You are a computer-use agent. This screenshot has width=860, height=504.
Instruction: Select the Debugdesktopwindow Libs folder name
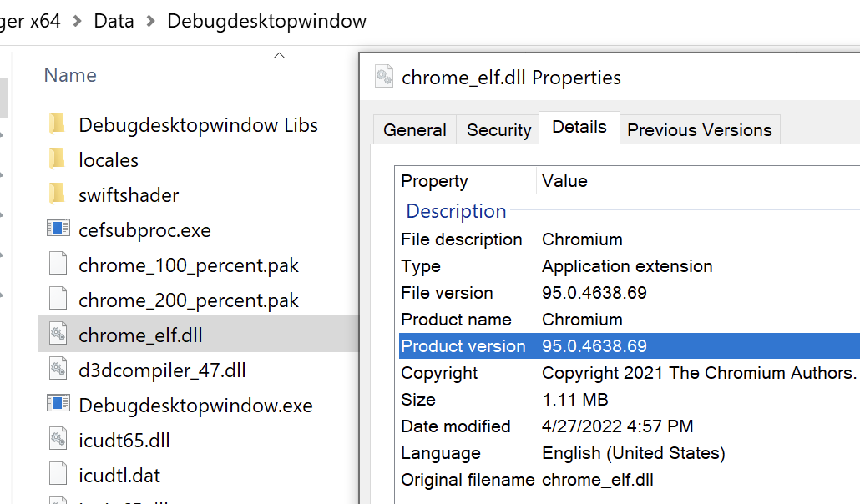[198, 125]
